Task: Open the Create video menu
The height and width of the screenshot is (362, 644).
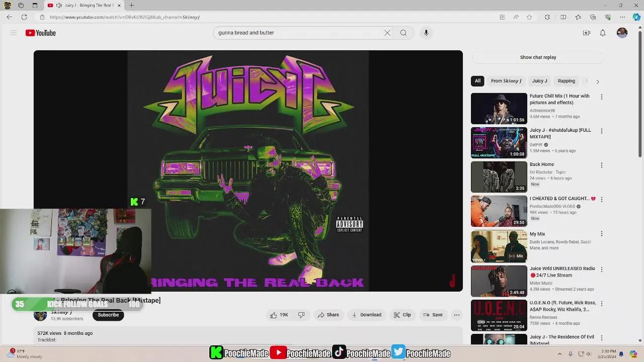Action: (x=587, y=33)
